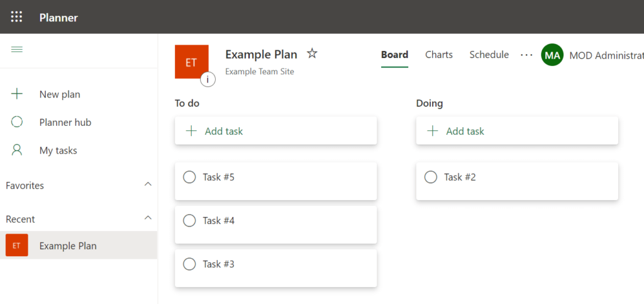This screenshot has height=304, width=644.
Task: Open the Example Team Site link
Action: (x=260, y=72)
